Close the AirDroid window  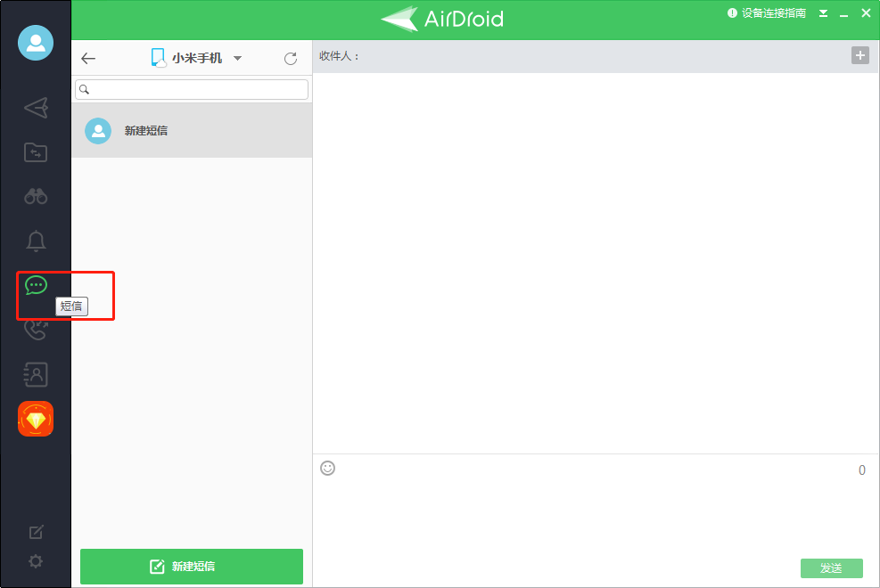pyautogui.click(x=866, y=12)
